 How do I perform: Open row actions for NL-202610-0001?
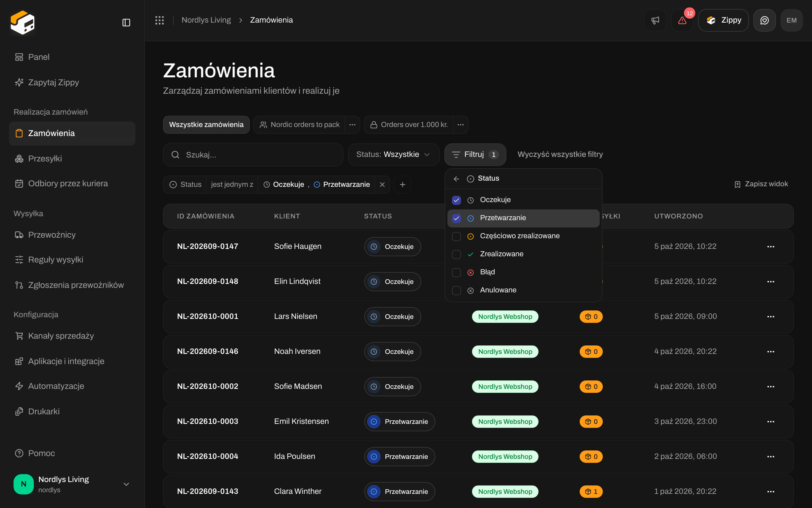tap(771, 316)
